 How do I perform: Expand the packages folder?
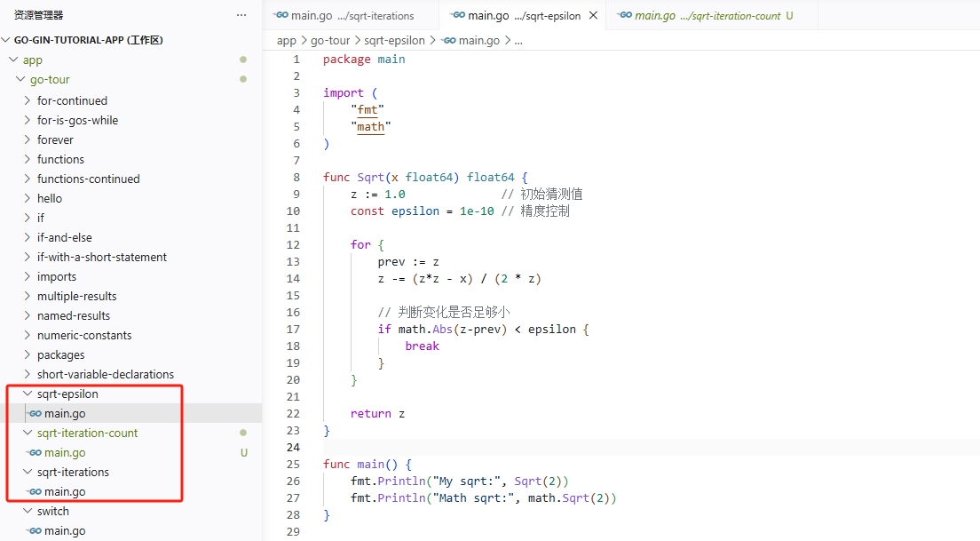(x=27, y=354)
